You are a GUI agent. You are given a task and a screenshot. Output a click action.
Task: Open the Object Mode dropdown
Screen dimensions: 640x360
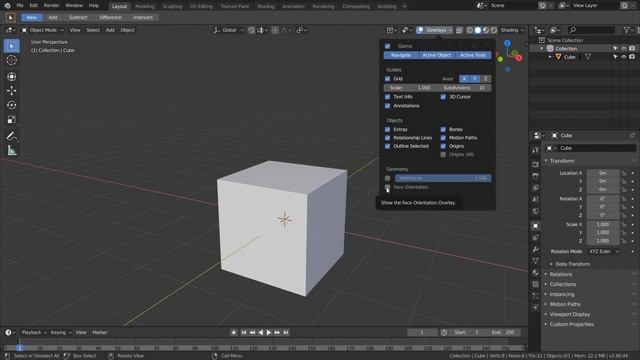pyautogui.click(x=42, y=30)
